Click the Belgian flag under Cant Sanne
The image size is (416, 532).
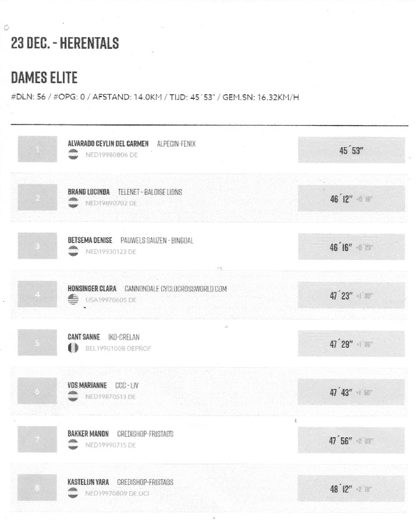(x=74, y=348)
